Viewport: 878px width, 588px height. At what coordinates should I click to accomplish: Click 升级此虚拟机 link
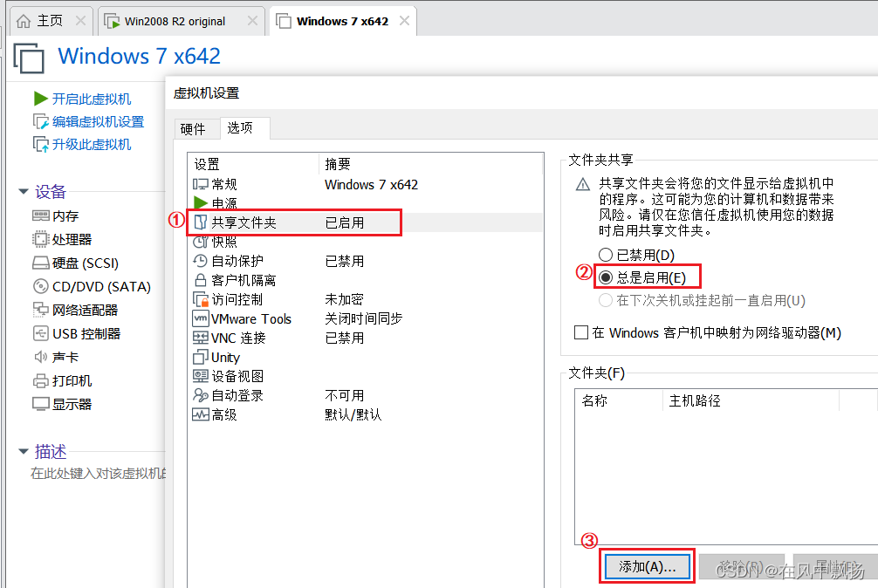coord(92,144)
